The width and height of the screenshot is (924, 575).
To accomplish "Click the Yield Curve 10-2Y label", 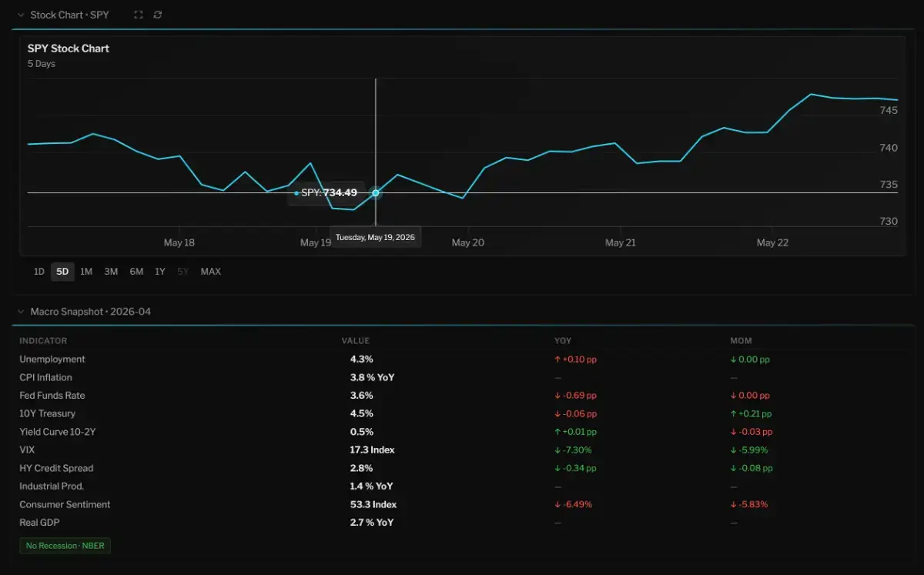I will pos(58,432).
